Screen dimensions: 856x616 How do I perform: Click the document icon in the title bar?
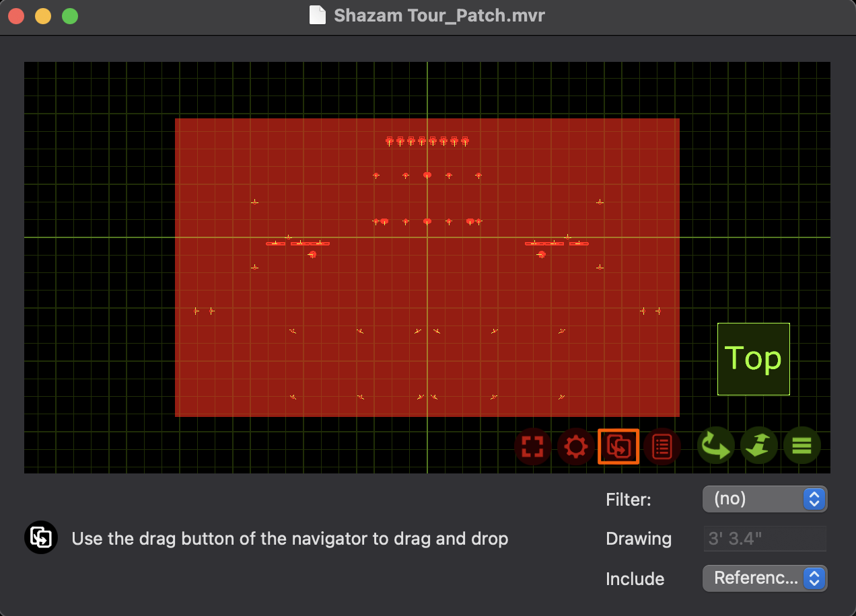tap(318, 15)
